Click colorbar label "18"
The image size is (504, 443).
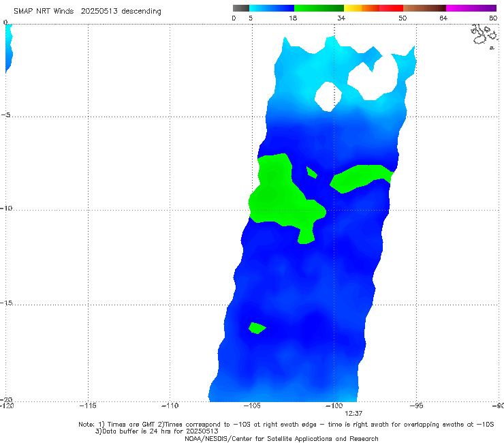293,18
